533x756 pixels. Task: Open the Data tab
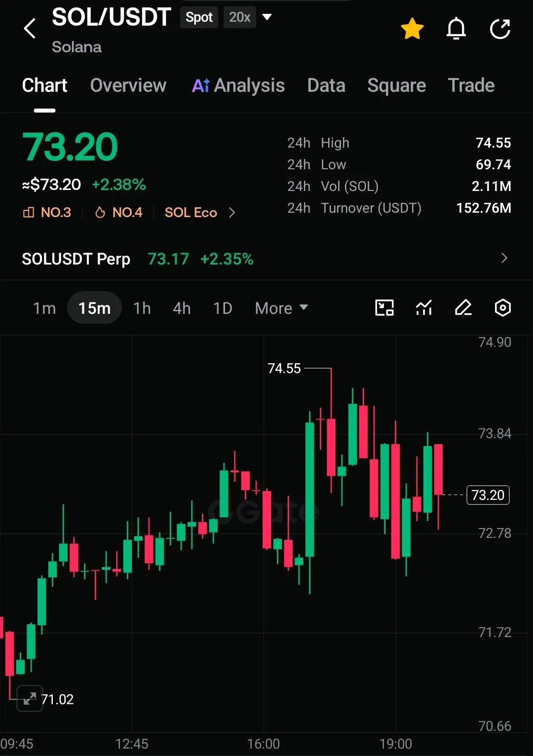point(326,85)
